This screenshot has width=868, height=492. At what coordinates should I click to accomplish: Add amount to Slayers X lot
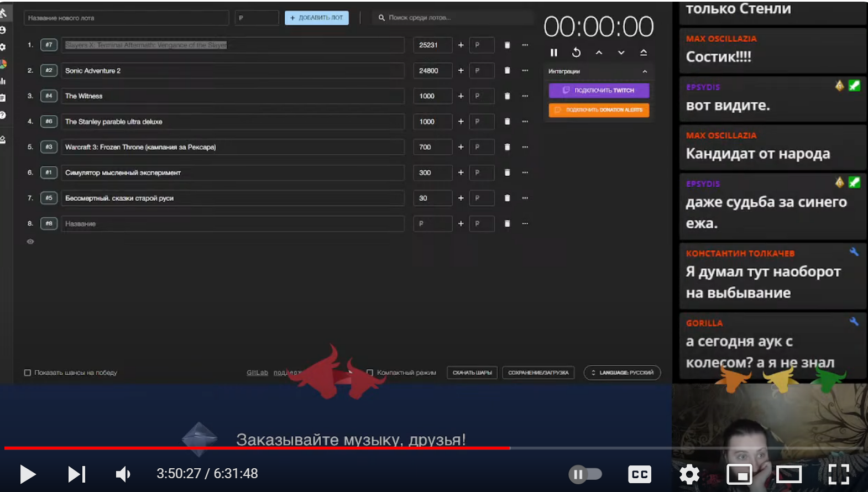tap(461, 45)
